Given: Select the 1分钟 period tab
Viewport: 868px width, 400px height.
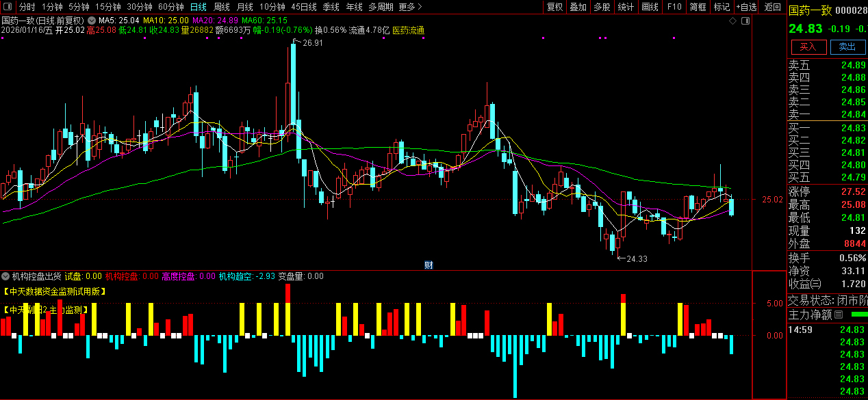Looking at the screenshot, I should [52, 7].
